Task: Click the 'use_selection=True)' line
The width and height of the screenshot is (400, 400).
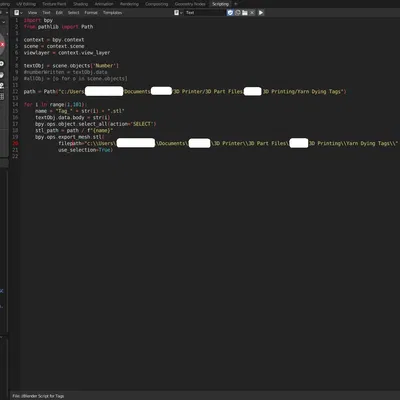Action: (x=85, y=150)
